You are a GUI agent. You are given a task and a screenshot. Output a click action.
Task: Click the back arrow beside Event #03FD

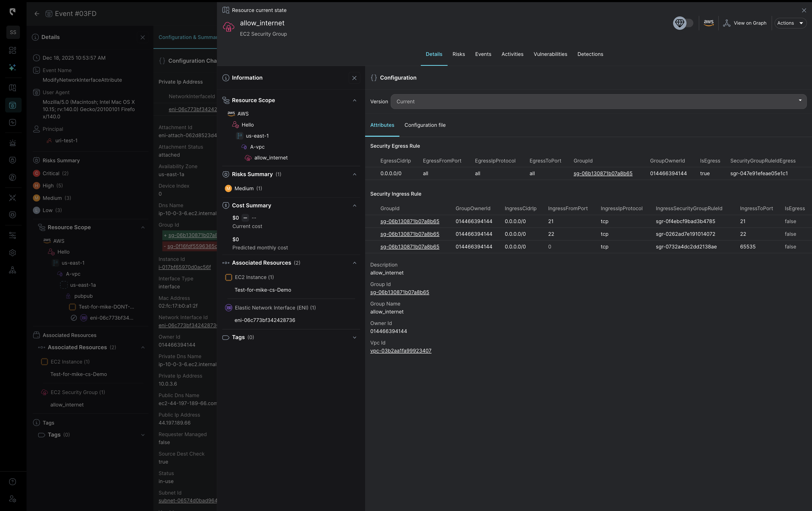pyautogui.click(x=37, y=13)
